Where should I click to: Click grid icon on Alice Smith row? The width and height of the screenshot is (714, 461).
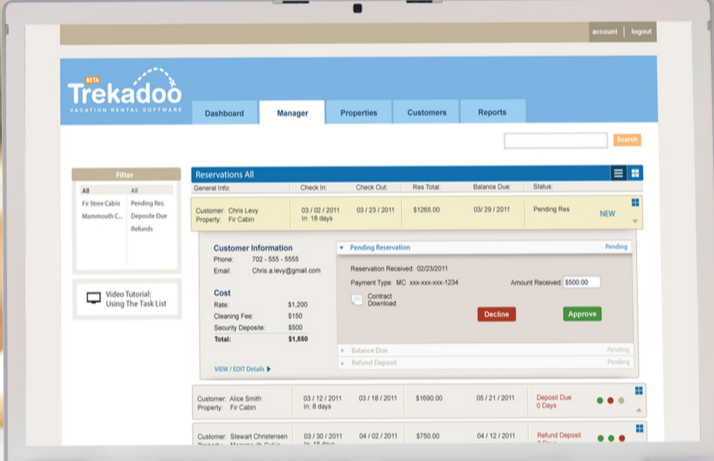639,391
